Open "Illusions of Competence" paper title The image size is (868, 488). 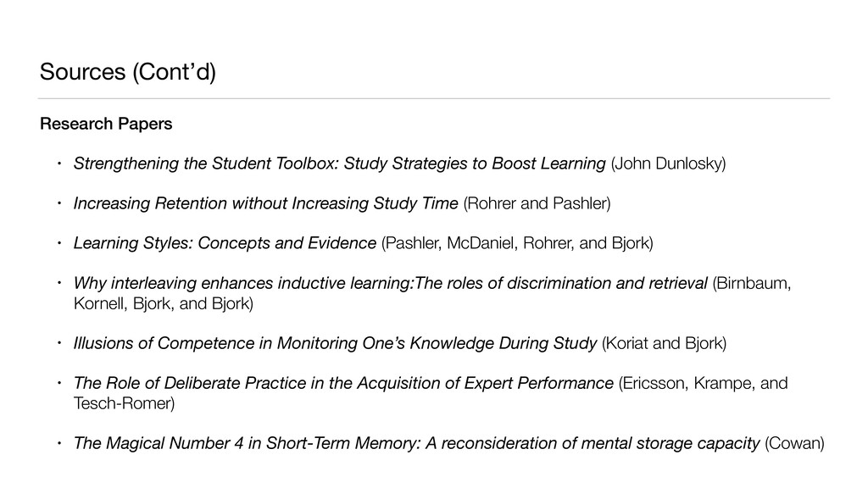[x=335, y=343]
